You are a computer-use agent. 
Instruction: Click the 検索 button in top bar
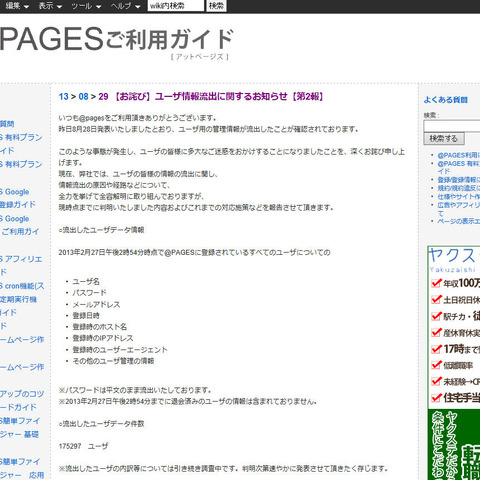[x=216, y=6]
